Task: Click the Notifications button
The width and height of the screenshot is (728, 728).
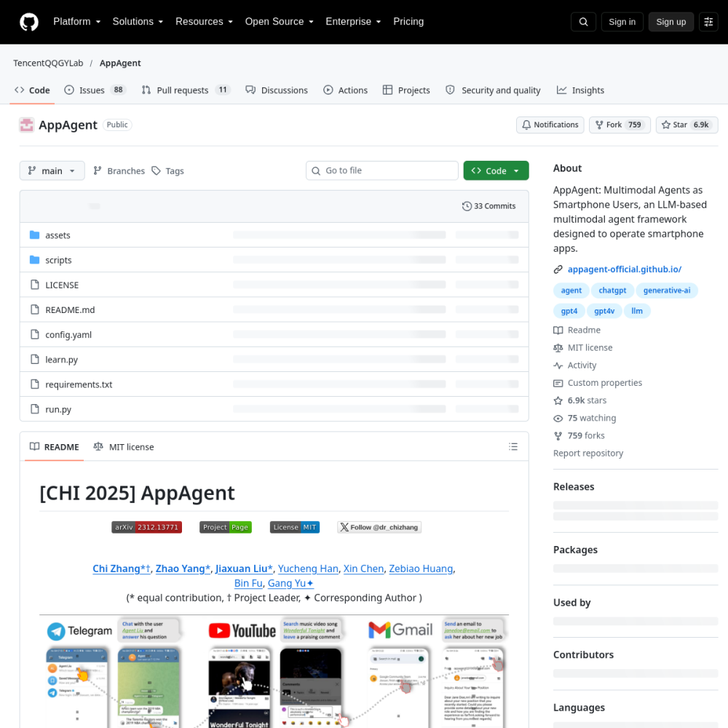Action: coord(550,125)
